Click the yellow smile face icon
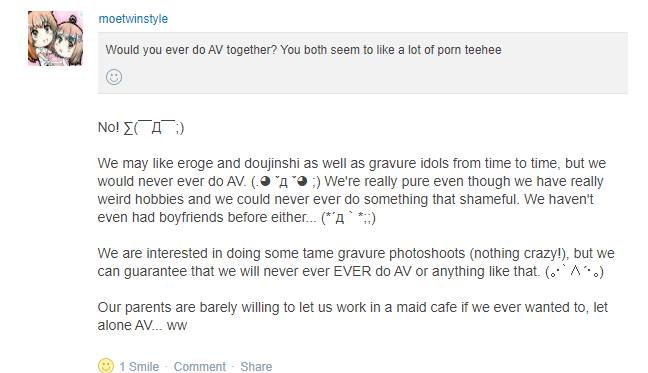This screenshot has height=373, width=648. (x=106, y=366)
